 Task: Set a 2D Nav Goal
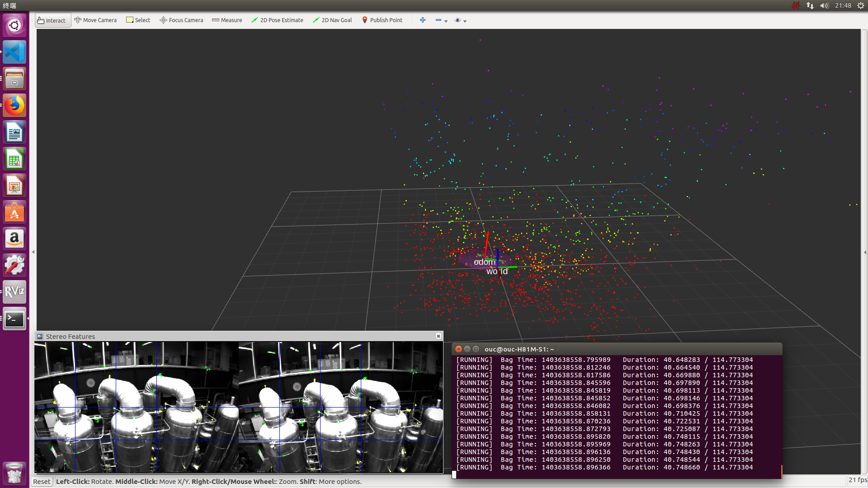click(332, 20)
